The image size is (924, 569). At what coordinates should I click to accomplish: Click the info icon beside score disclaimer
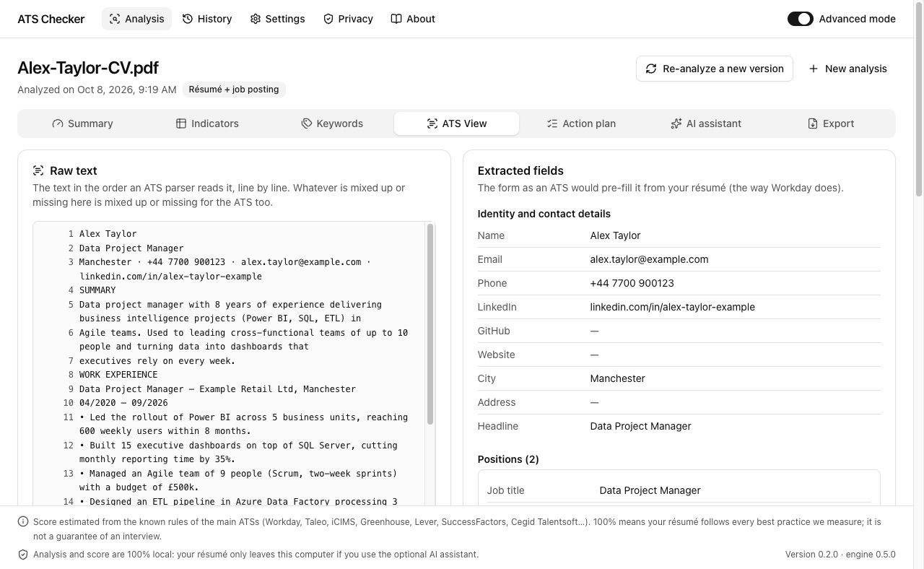click(23, 522)
